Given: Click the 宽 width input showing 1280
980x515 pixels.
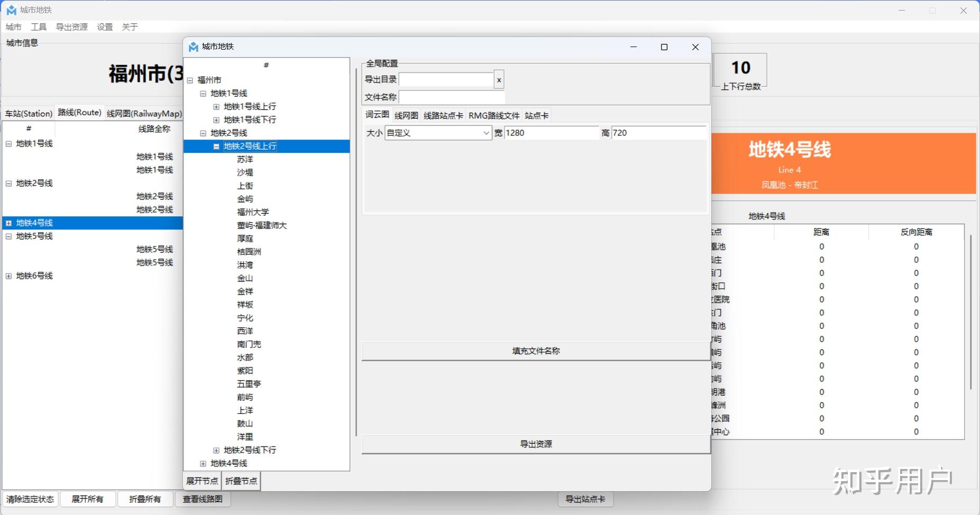Looking at the screenshot, I should point(550,133).
